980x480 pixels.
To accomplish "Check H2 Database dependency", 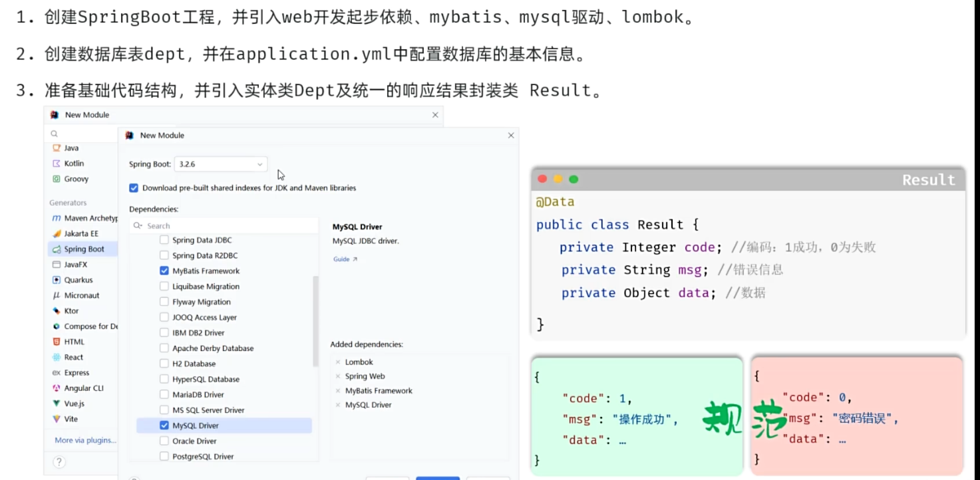I will pyautogui.click(x=164, y=364).
